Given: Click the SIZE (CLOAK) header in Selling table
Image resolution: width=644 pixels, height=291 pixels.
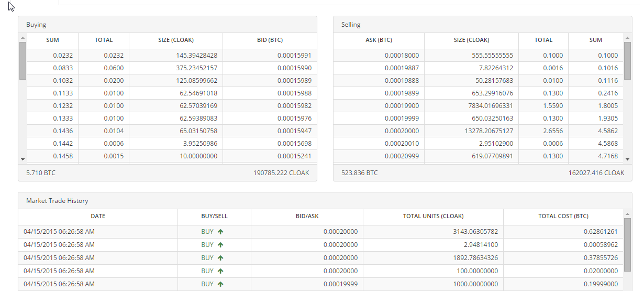Looking at the screenshot, I should [x=471, y=40].
